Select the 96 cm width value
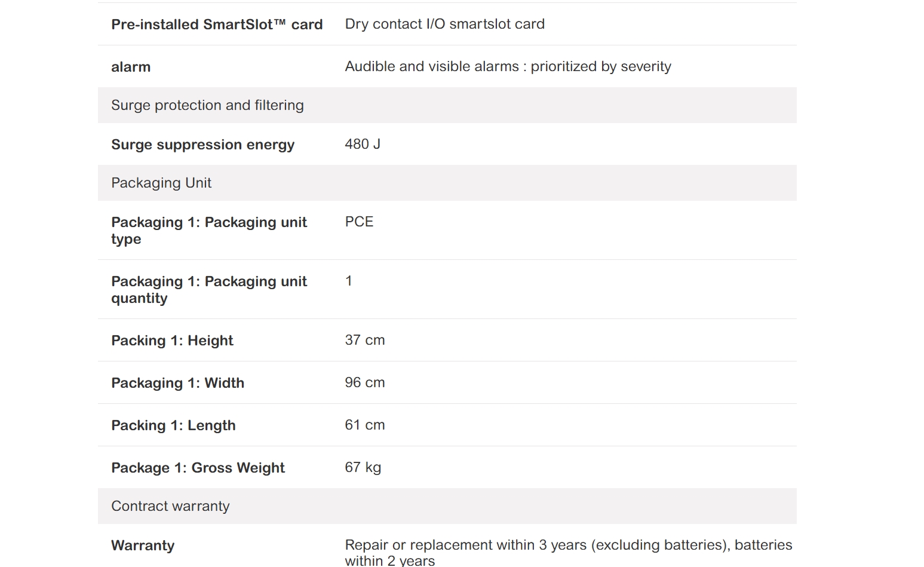The width and height of the screenshot is (924, 567). click(364, 382)
